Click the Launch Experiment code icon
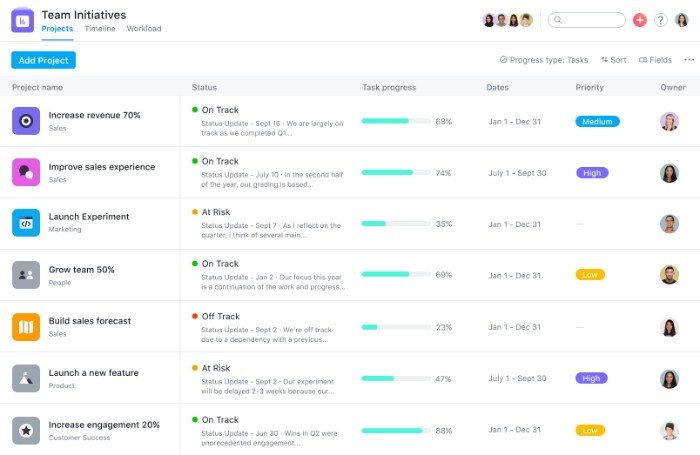Image resolution: width=700 pixels, height=455 pixels. pyautogui.click(x=26, y=223)
